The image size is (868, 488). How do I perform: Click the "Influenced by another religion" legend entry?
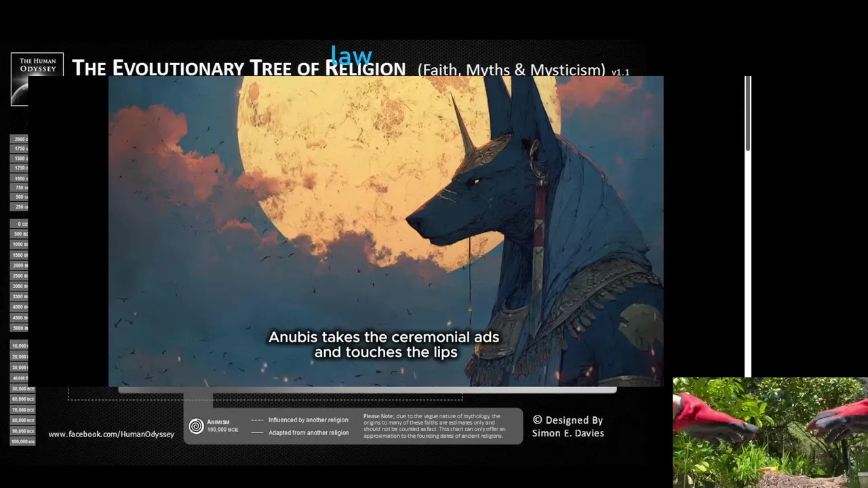click(x=300, y=420)
